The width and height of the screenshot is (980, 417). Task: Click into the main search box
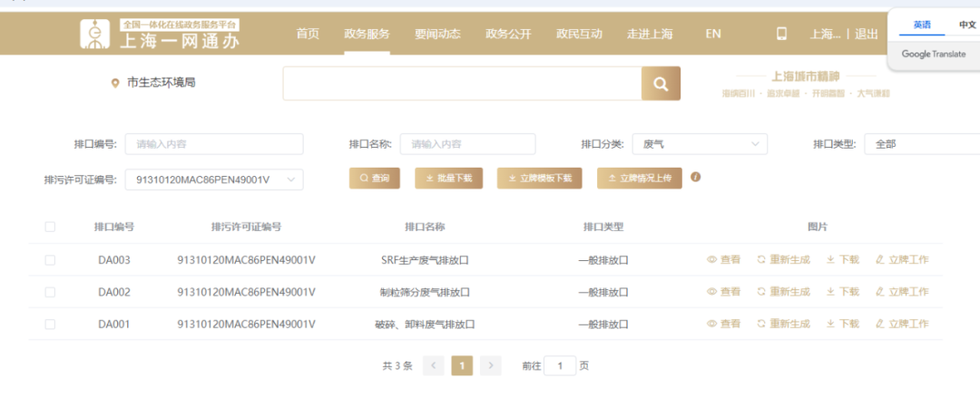462,83
